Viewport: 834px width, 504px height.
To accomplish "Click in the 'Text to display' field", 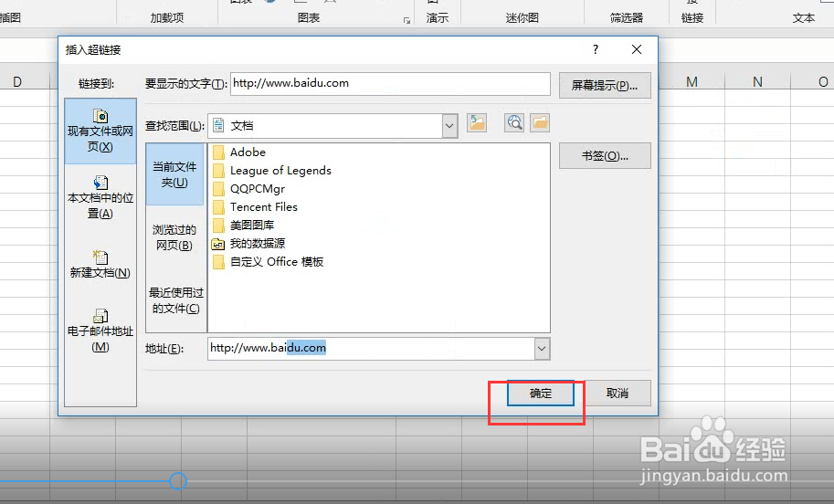I will click(390, 84).
